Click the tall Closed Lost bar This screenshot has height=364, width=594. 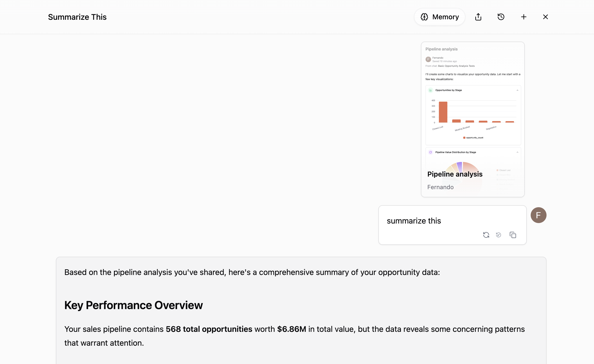443,112
